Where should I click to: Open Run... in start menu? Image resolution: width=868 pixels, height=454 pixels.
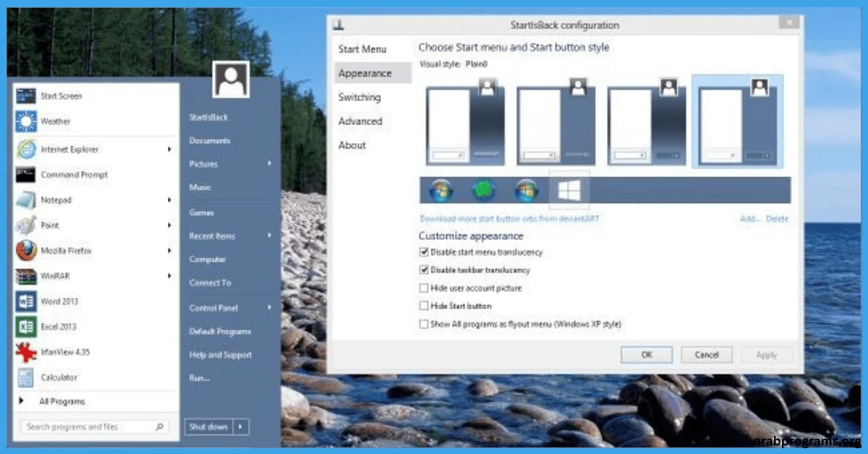point(200,377)
